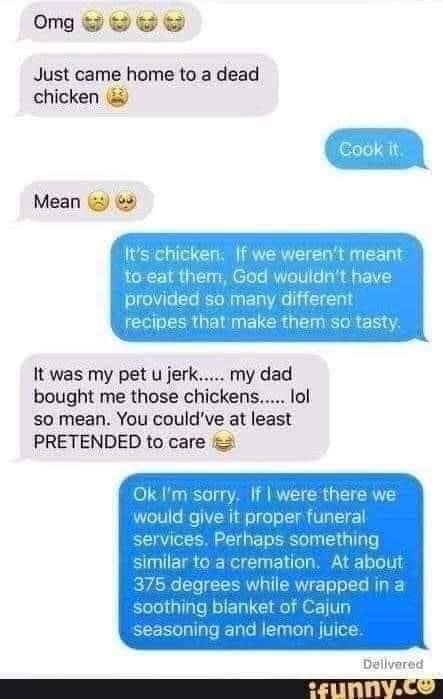Tap the blue 'Cook it.' message bubble
The image size is (443, 699).
point(373,149)
